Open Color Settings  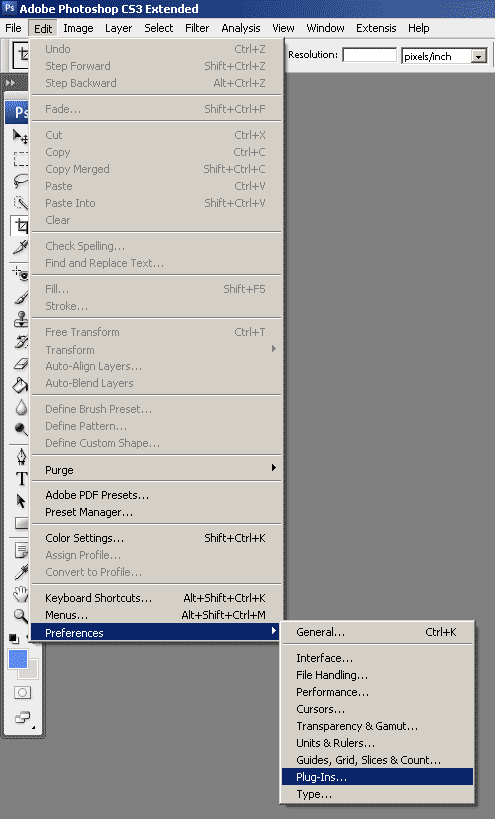[x=156, y=538]
